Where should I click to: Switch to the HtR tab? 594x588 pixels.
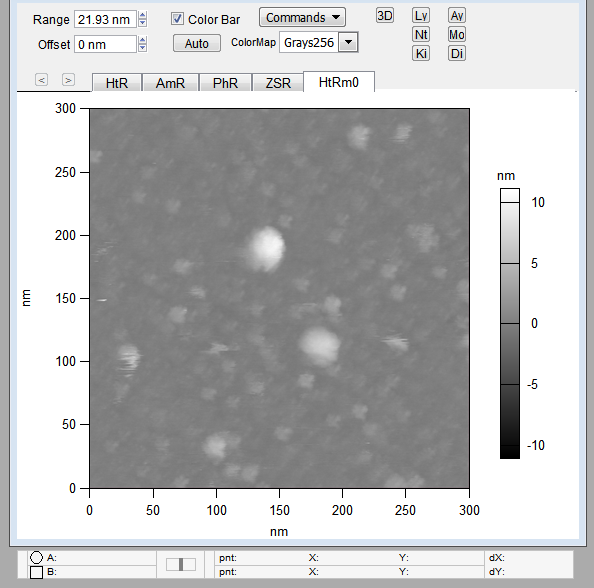click(x=117, y=83)
